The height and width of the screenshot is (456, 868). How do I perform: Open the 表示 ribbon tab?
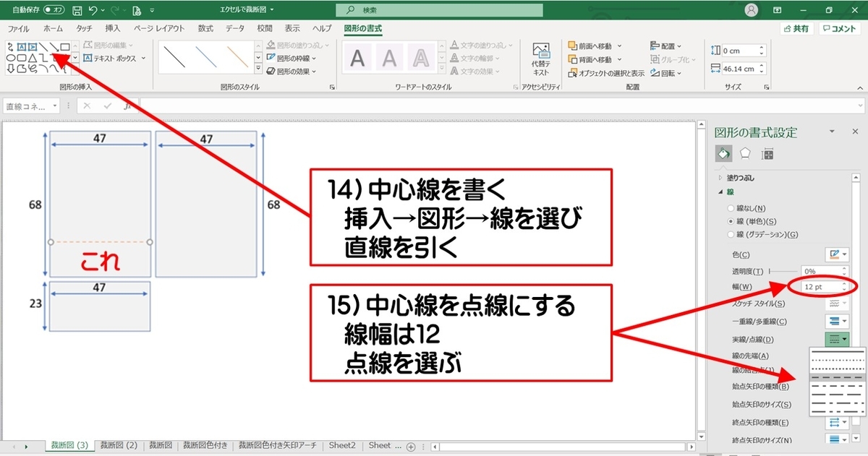(292, 29)
